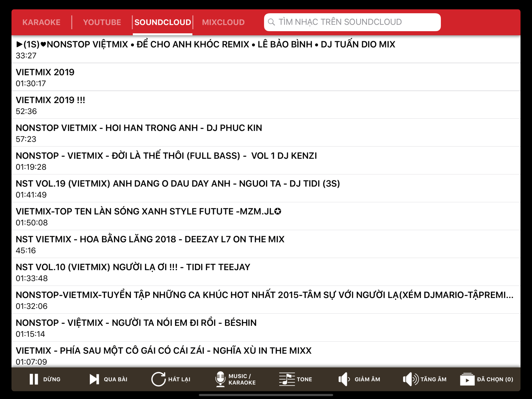Play the Để Cho Anh Khóc Remix track
Screen dimensions: 532x399
coord(266,49)
